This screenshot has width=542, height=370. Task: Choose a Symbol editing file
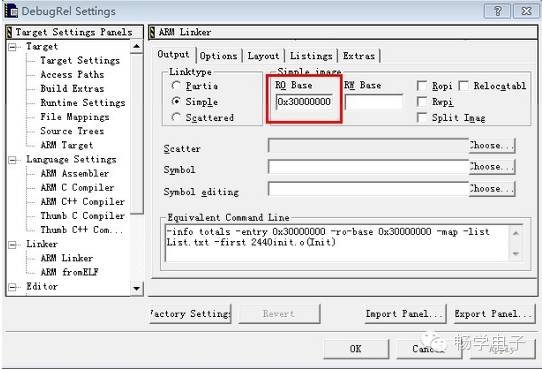point(492,189)
